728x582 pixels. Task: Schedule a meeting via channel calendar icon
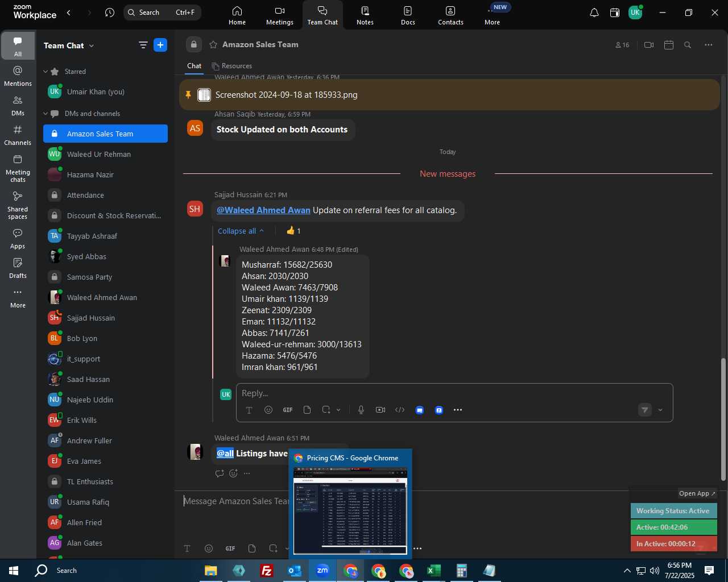point(669,45)
